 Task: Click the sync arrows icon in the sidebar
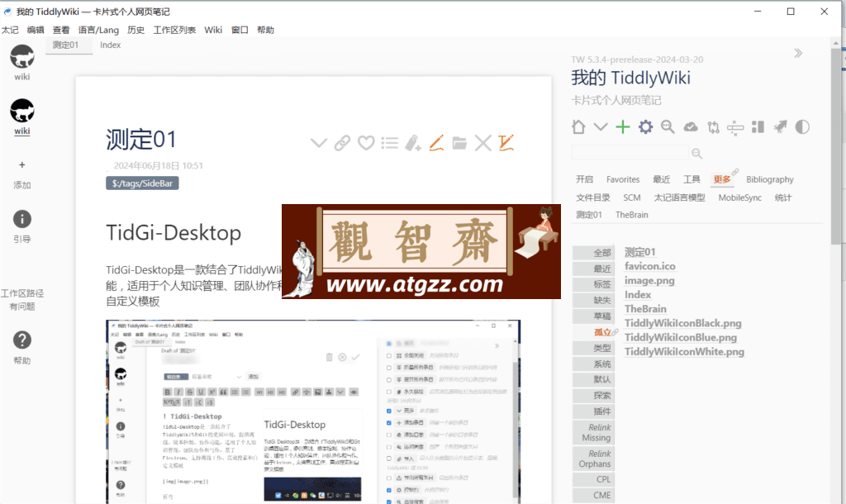click(713, 127)
